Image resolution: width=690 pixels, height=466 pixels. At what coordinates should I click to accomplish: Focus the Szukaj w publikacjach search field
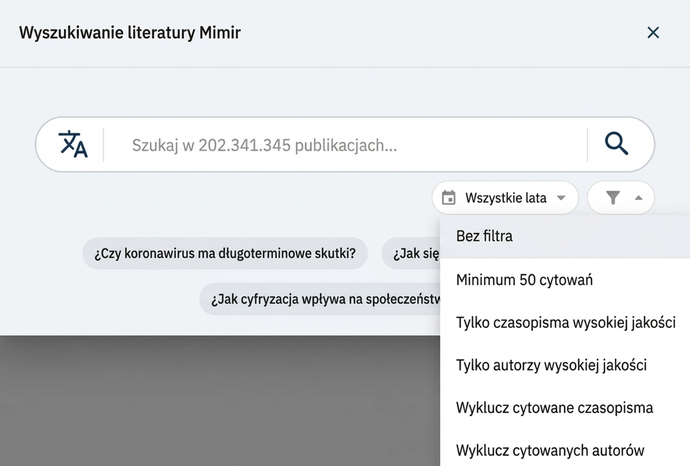pyautogui.click(x=345, y=145)
